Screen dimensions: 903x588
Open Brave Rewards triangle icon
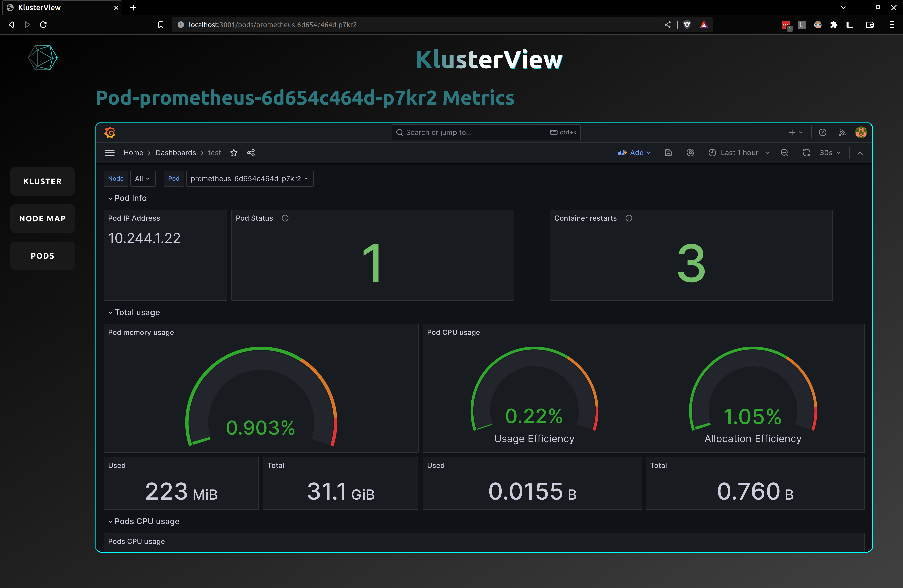704,25
